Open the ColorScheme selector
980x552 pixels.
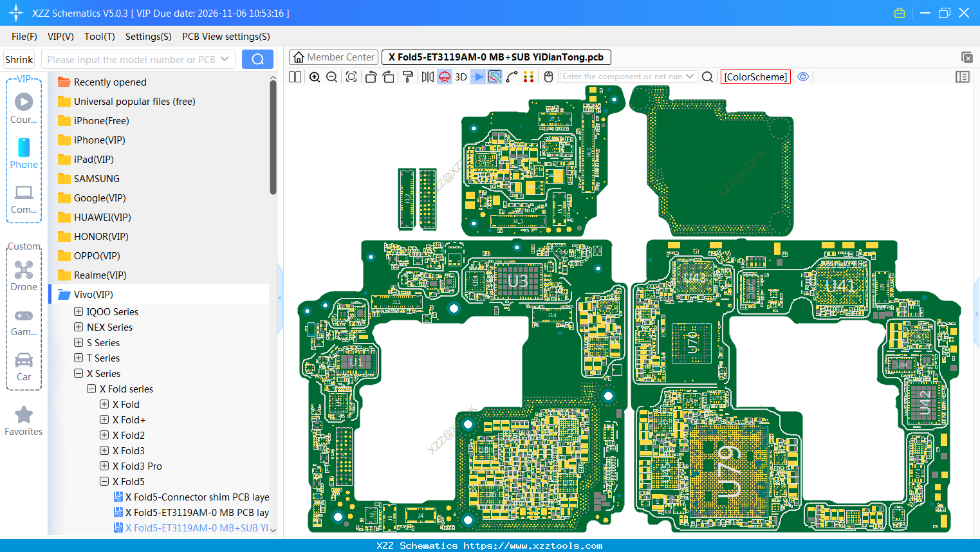pyautogui.click(x=755, y=76)
